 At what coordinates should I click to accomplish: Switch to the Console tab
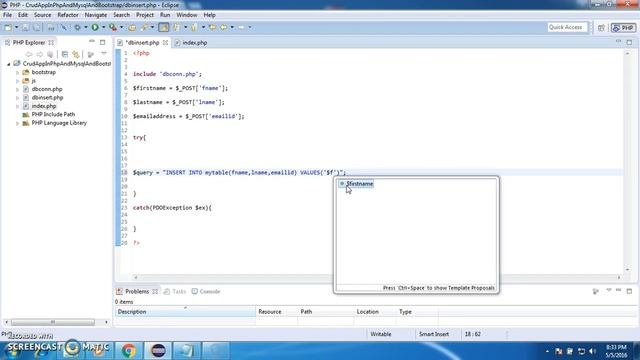point(206,291)
